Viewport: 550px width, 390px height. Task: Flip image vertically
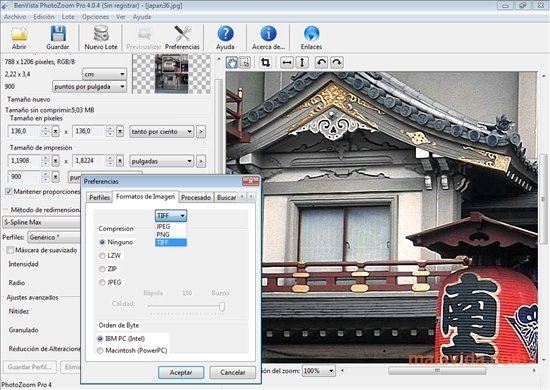point(302,63)
